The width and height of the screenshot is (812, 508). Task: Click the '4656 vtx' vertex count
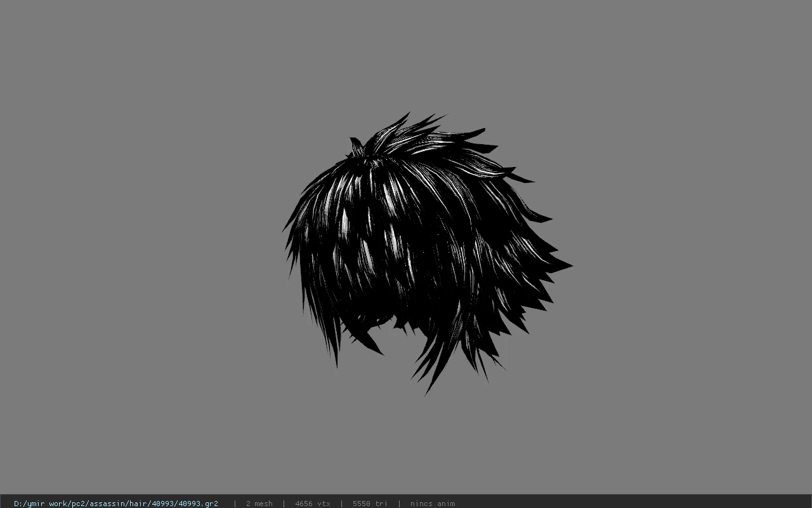[313, 504]
